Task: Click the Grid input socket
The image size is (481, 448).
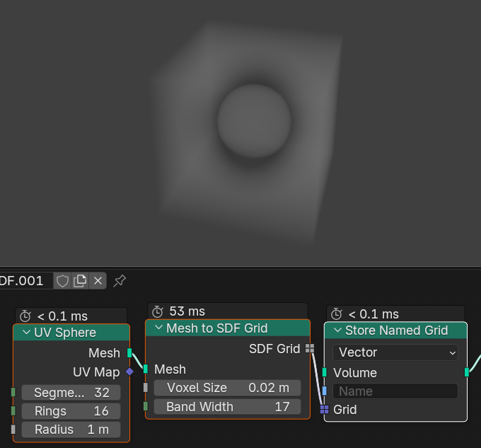Action: (324, 409)
